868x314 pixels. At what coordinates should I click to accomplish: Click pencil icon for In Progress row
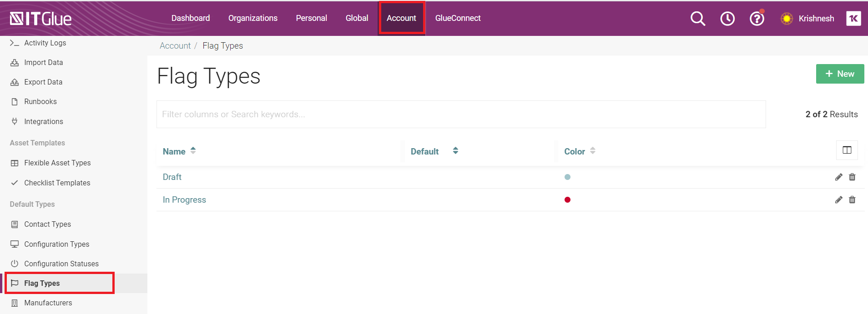click(838, 200)
